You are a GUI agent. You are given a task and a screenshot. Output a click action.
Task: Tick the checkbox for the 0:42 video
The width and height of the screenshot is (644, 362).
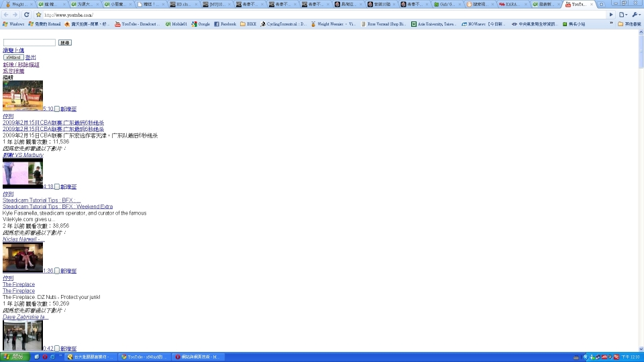pyautogui.click(x=57, y=349)
